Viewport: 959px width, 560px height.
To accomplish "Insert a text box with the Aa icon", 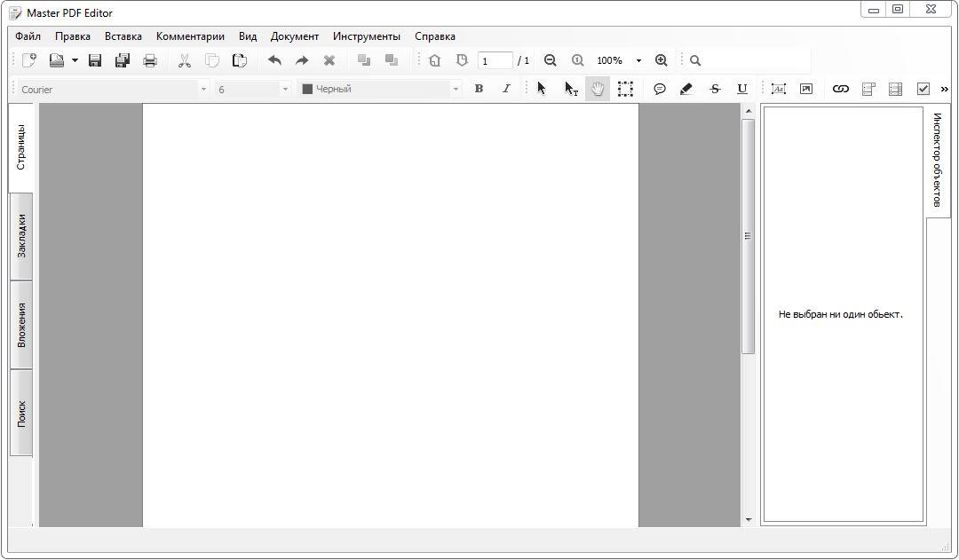I will click(x=778, y=89).
